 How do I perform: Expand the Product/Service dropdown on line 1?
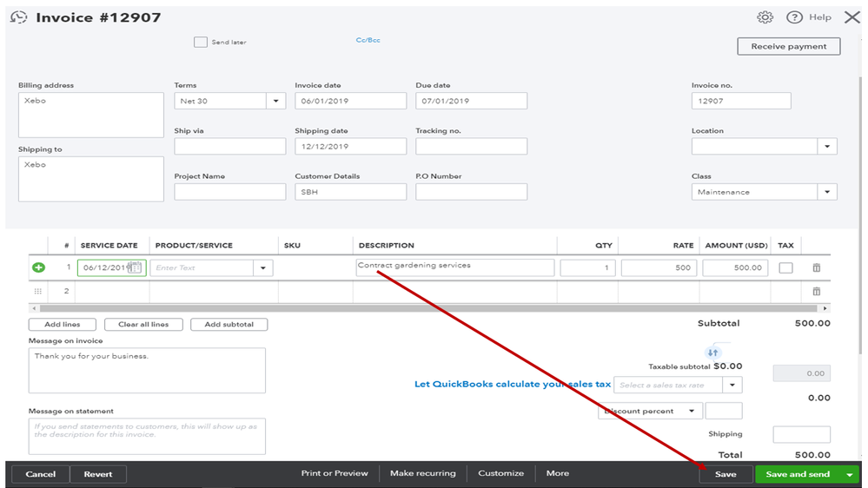click(x=263, y=267)
